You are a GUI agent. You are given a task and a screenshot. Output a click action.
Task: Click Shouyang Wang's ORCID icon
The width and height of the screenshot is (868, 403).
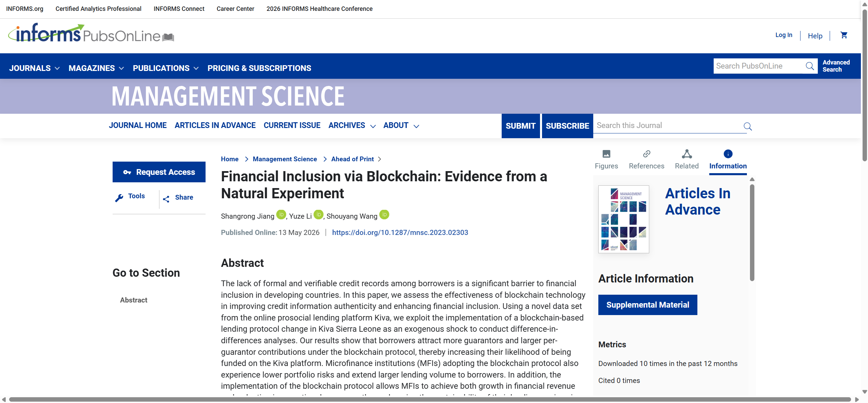point(384,215)
